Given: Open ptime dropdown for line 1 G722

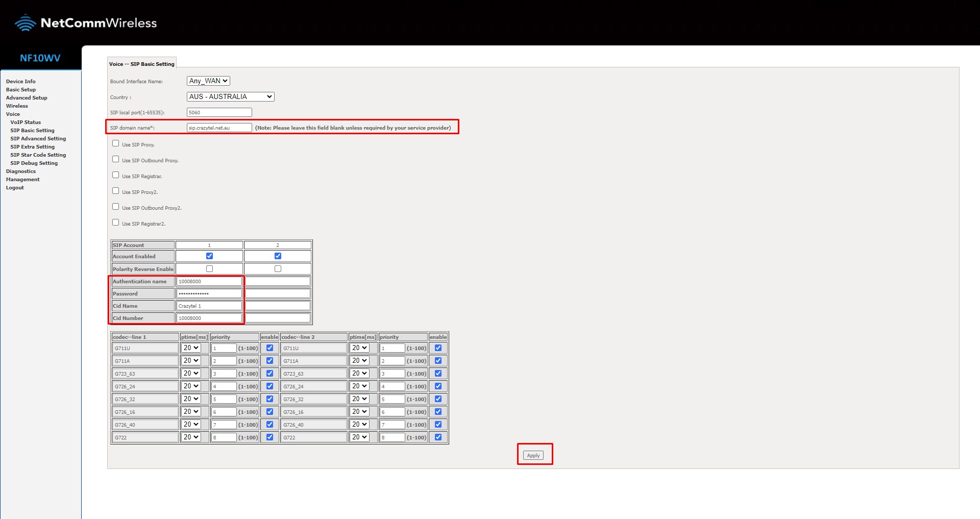Looking at the screenshot, I should (191, 437).
